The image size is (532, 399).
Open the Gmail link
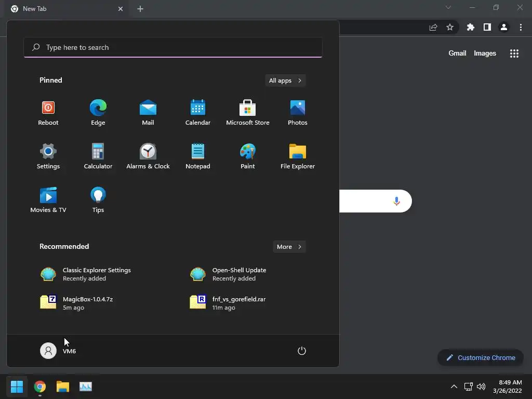[457, 54]
